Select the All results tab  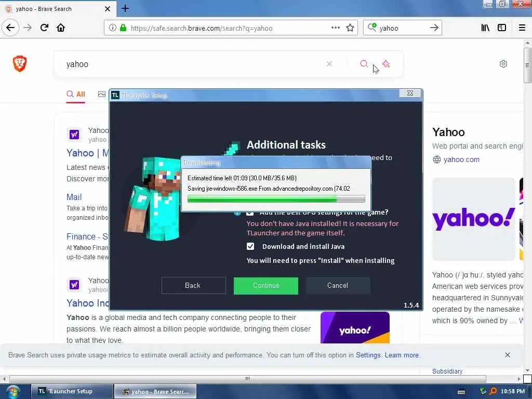point(76,95)
